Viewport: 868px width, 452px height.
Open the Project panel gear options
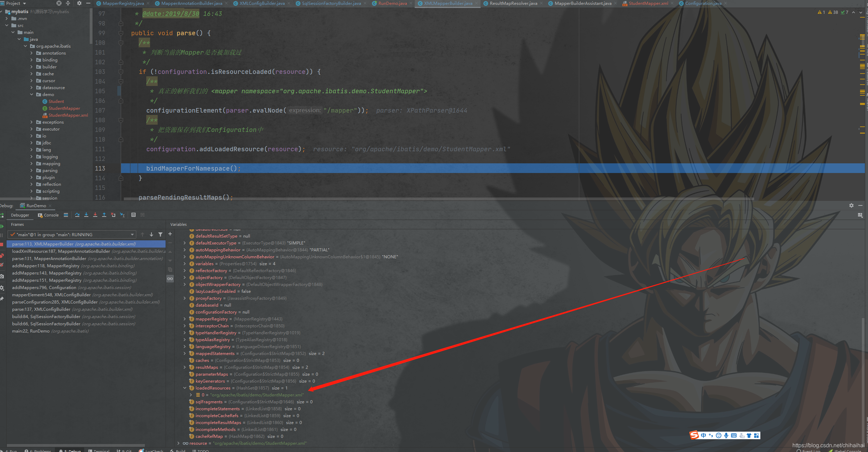pyautogui.click(x=79, y=3)
